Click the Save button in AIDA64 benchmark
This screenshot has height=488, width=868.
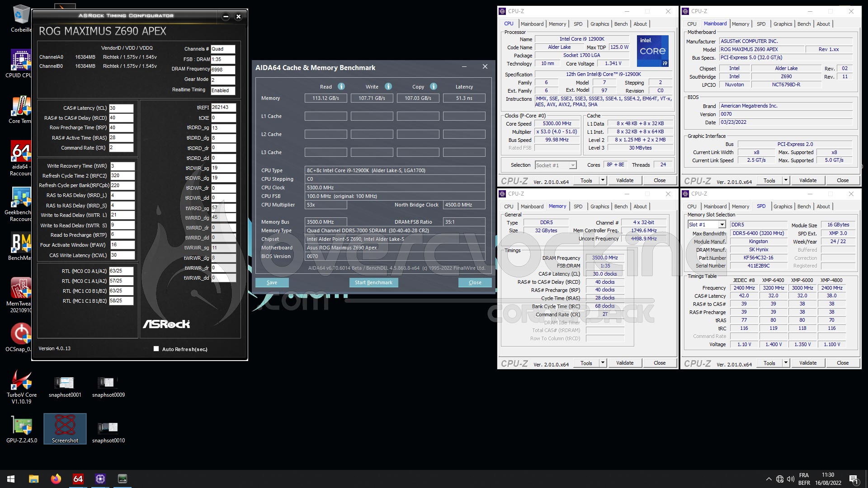coord(272,282)
